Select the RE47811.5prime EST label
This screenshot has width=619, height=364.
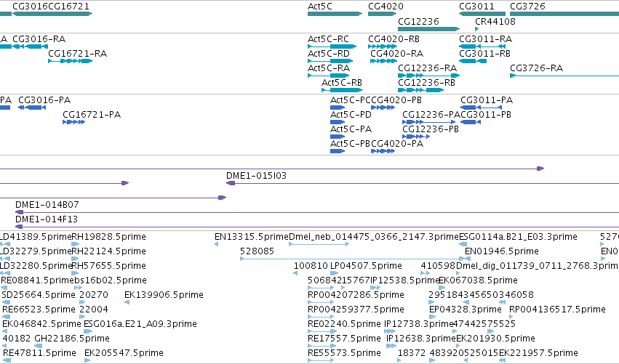pyautogui.click(x=39, y=353)
